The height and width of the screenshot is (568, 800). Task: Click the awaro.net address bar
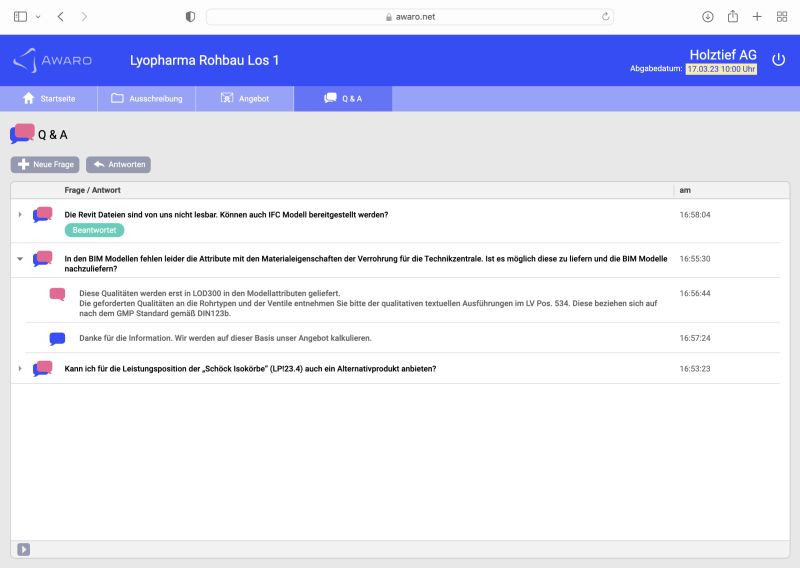(x=409, y=17)
